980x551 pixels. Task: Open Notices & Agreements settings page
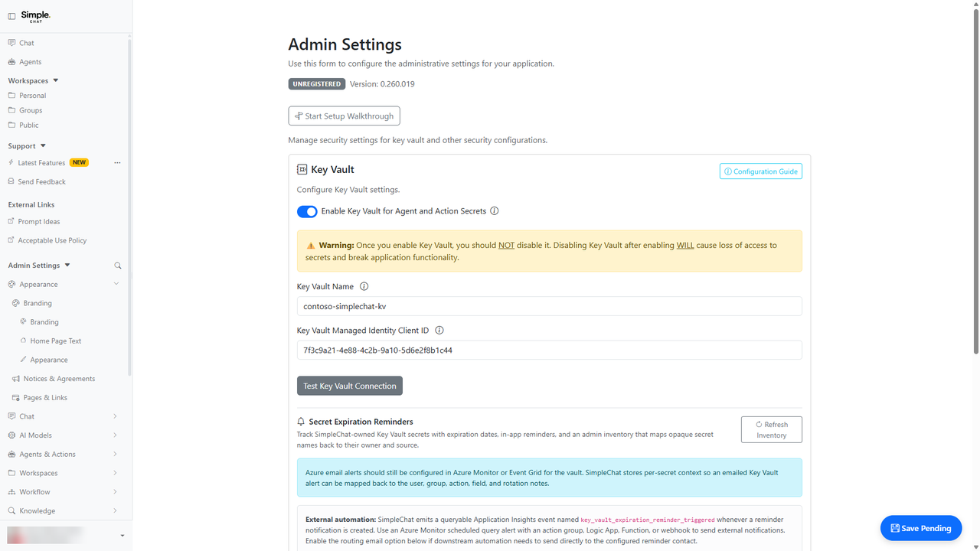[59, 379]
